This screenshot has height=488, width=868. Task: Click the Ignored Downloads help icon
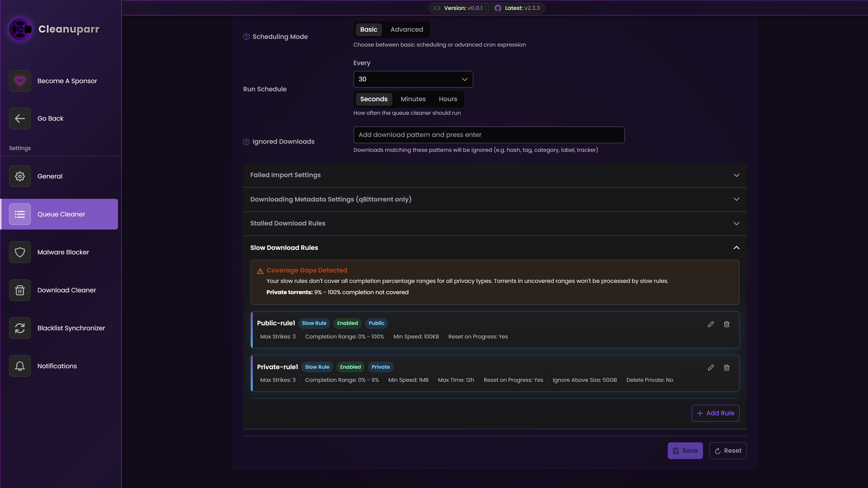(x=246, y=142)
